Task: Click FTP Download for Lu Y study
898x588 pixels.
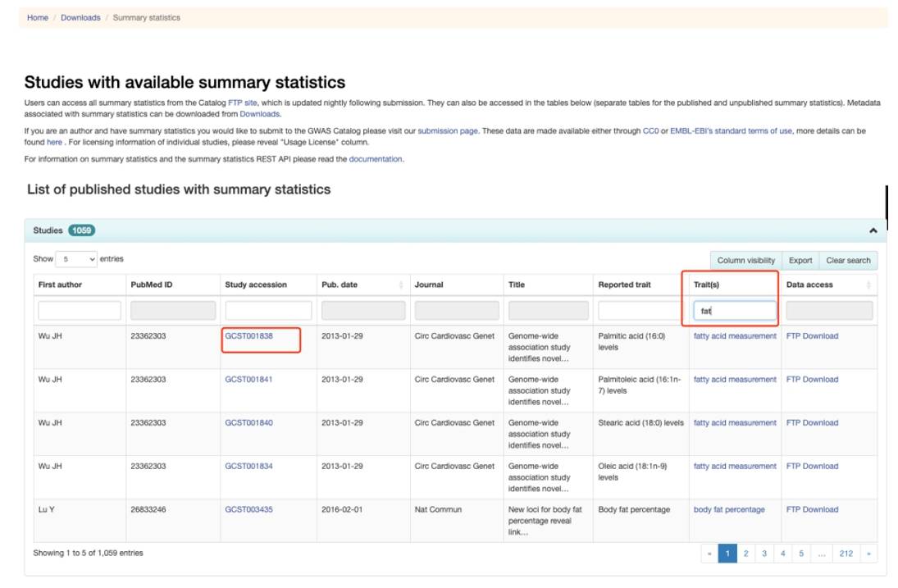Action: click(812, 509)
